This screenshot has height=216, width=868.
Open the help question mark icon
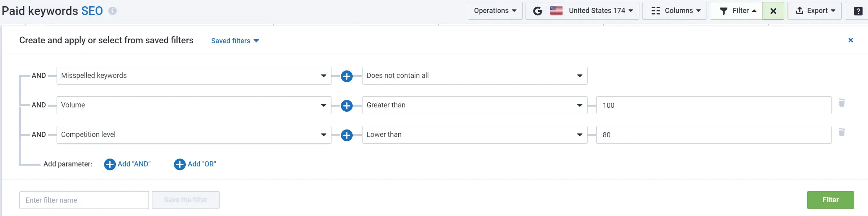tap(858, 11)
